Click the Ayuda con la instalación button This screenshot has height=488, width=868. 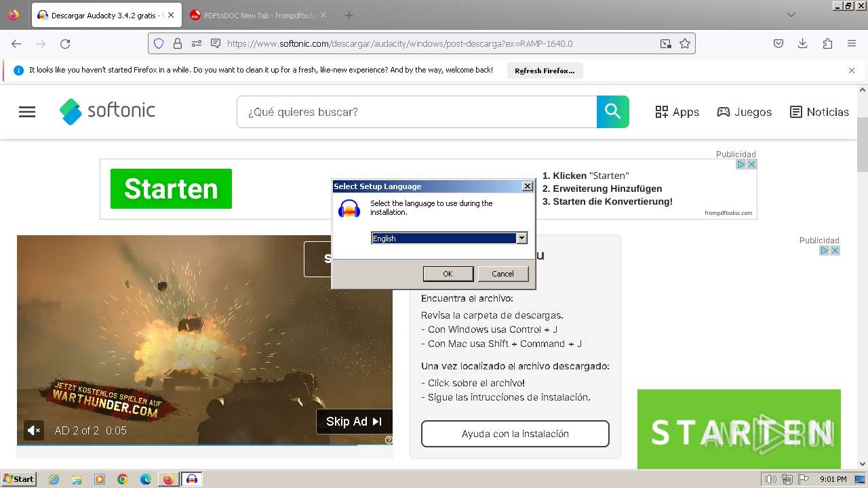(515, 434)
